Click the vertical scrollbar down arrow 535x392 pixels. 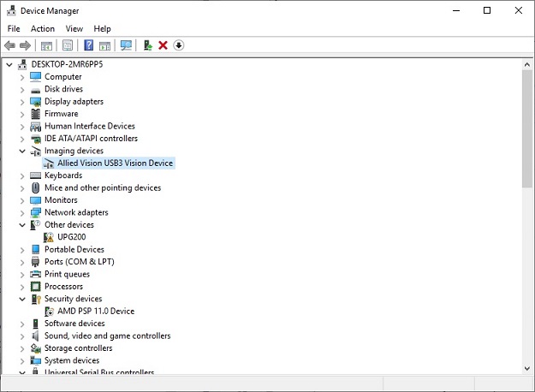[526, 368]
